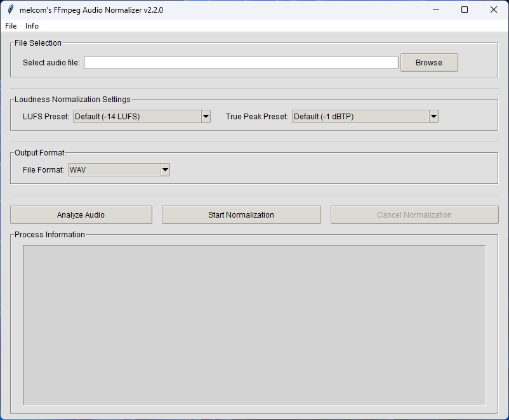Open the File menu

pyautogui.click(x=11, y=26)
